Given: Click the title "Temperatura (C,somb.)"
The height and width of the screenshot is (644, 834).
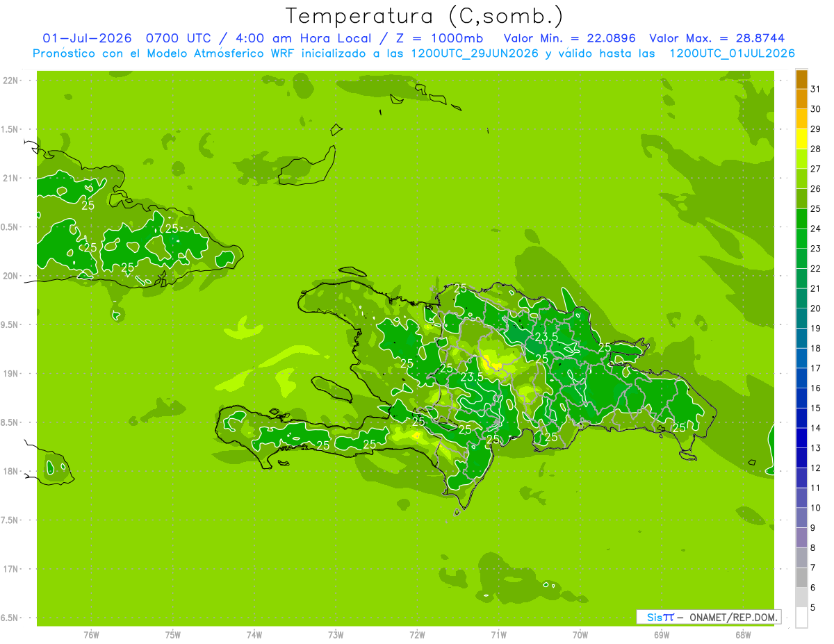Looking at the screenshot, I should pos(425,16).
